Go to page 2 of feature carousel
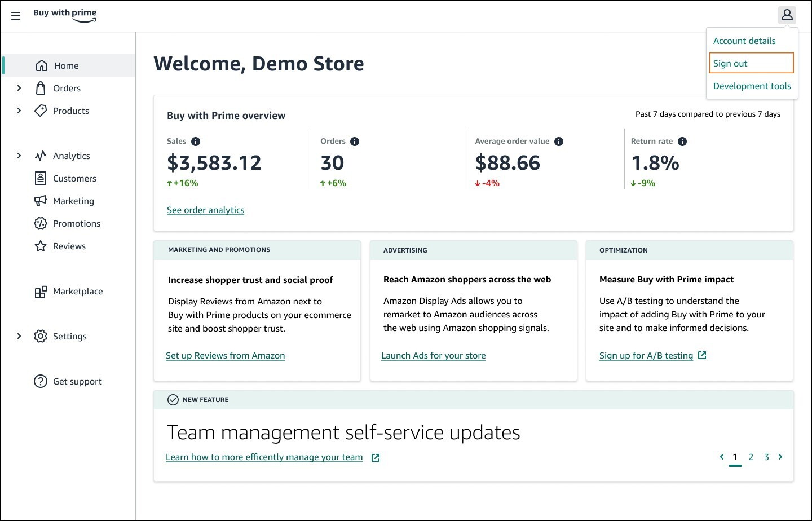Screen dimensions: 812x521 (x=751, y=457)
